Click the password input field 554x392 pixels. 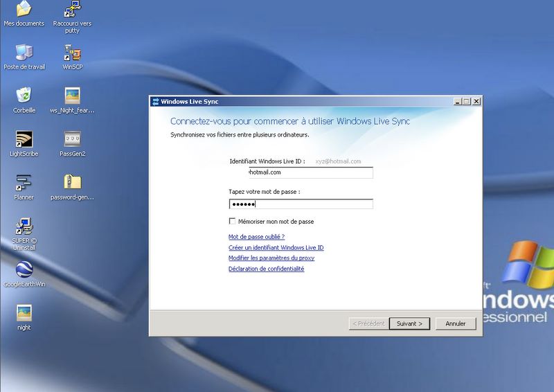(x=301, y=204)
